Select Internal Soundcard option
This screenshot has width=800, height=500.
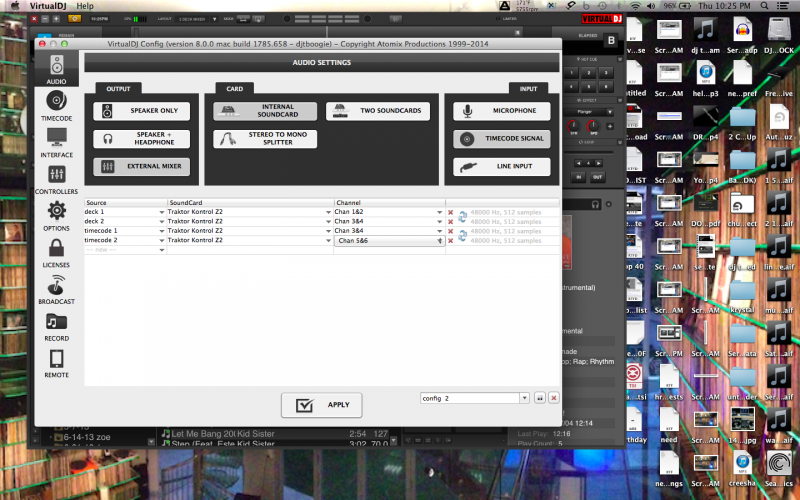(x=265, y=111)
